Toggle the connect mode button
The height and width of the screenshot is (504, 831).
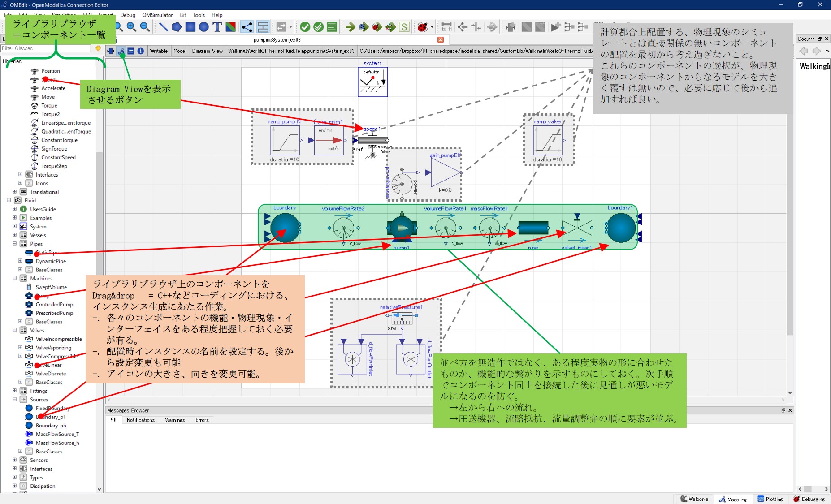pos(247,27)
